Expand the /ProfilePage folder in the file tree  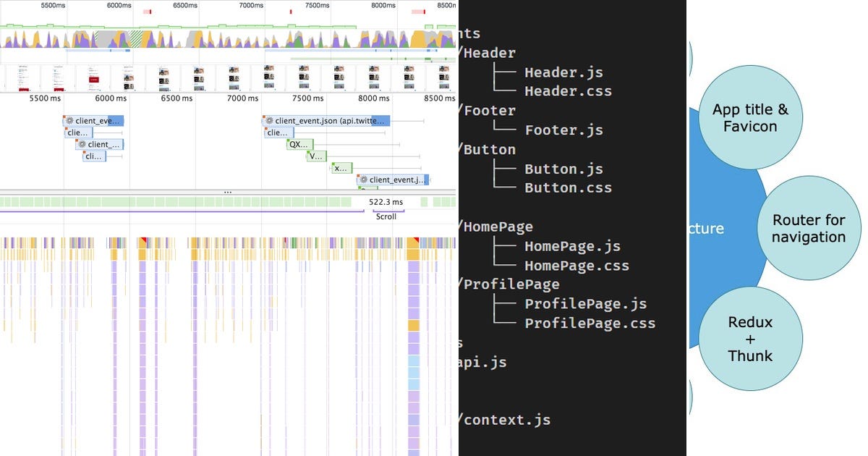coord(511,284)
